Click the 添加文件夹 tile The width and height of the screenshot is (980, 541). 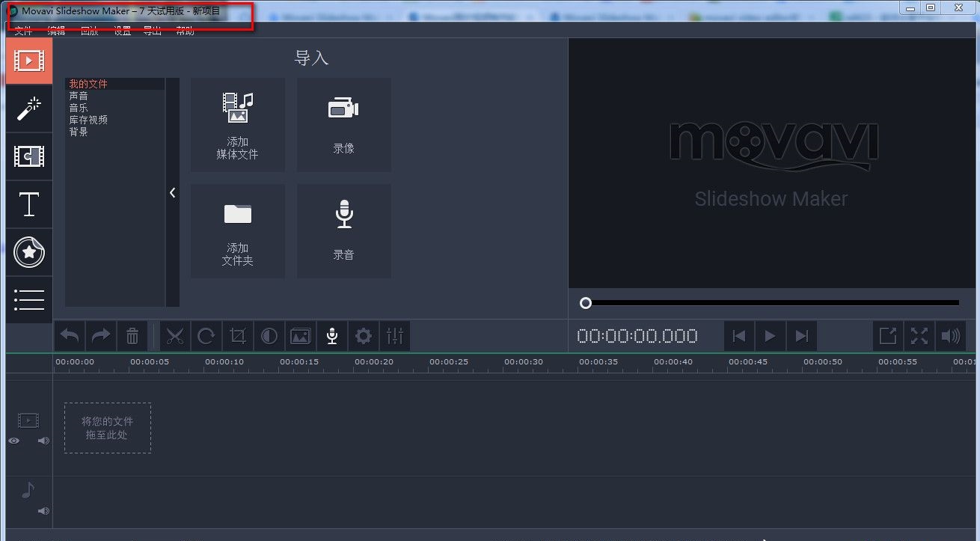click(238, 231)
